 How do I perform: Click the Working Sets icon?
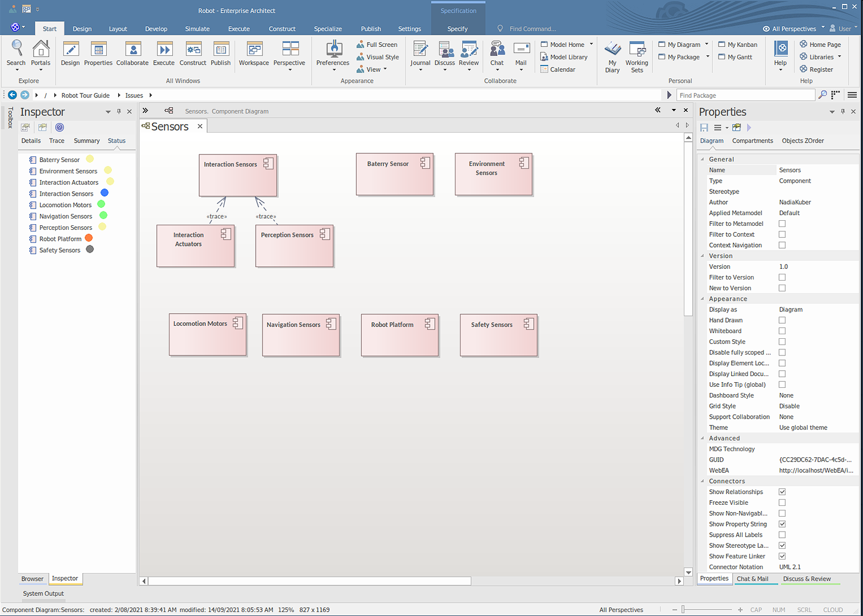click(x=637, y=50)
